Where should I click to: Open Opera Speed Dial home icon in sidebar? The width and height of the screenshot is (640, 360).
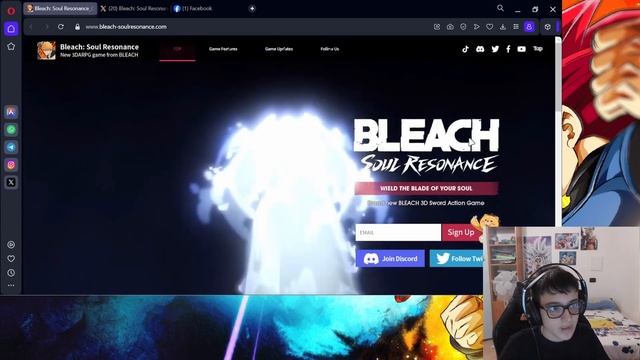(x=11, y=29)
